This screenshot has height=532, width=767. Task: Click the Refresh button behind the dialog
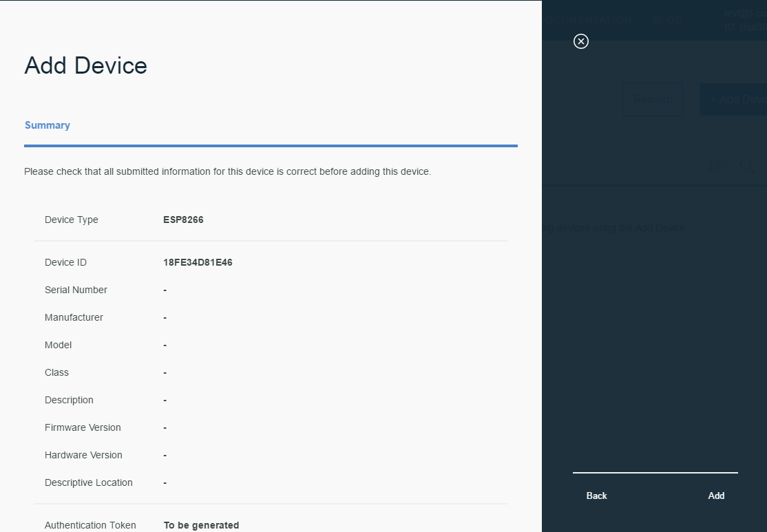[652, 100]
